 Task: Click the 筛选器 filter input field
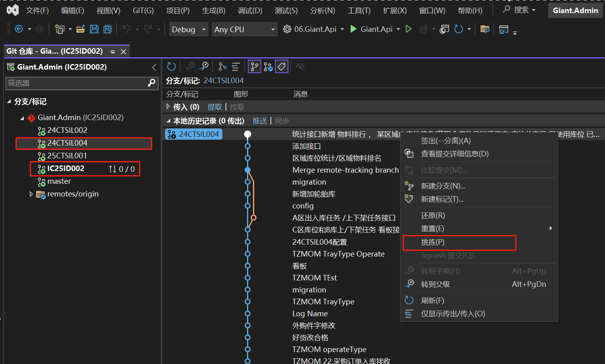point(76,83)
